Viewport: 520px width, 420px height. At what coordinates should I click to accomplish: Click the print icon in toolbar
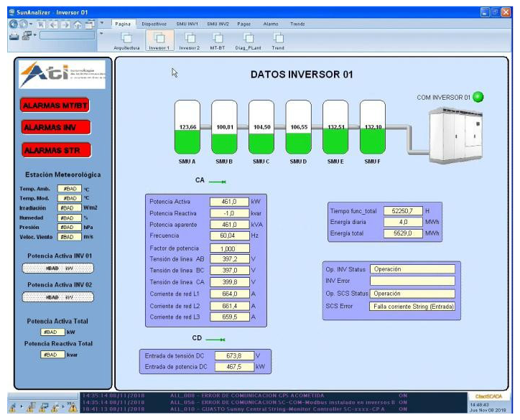point(15,36)
